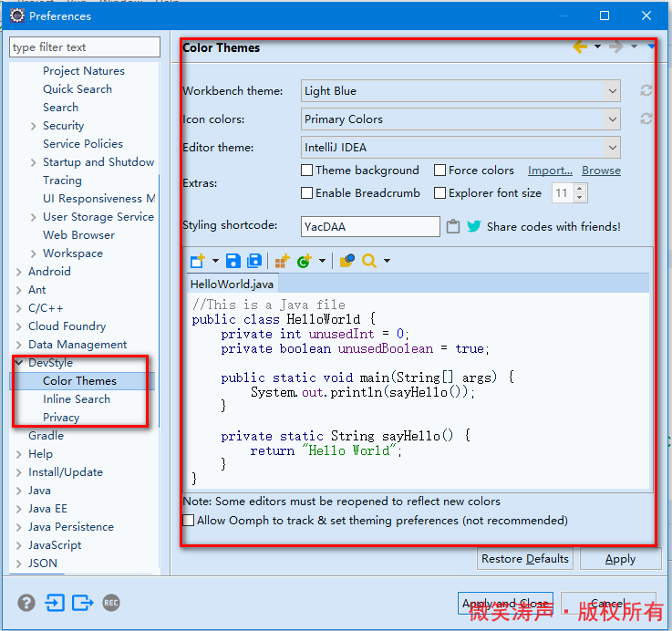Screen dimensions: 672x631
Task: Open the forward history dropdown arrow
Action: [x=634, y=47]
